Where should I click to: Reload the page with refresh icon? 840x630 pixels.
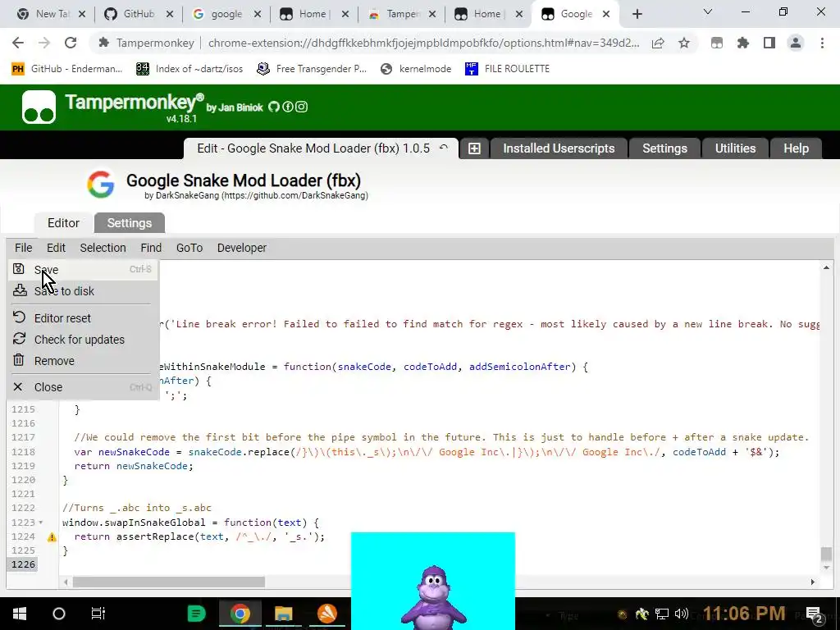(71, 43)
